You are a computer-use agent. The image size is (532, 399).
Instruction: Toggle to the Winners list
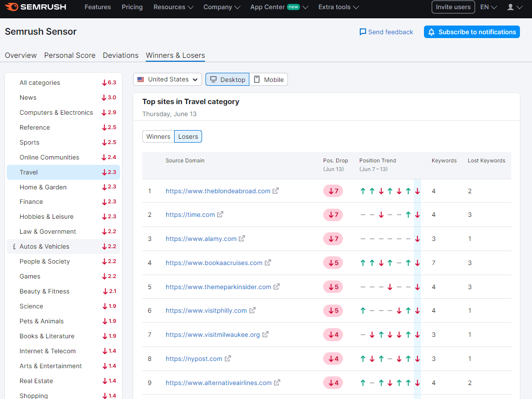[158, 136]
